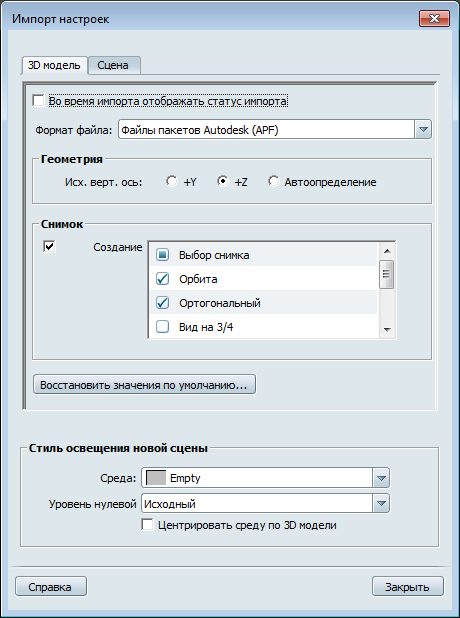Choose Автоопределение for vertical axis
The width and height of the screenshot is (460, 618).
(x=274, y=181)
